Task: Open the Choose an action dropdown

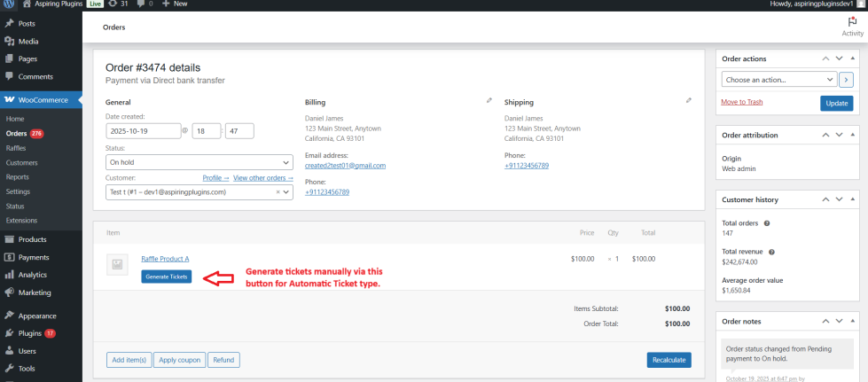Action: pos(778,80)
